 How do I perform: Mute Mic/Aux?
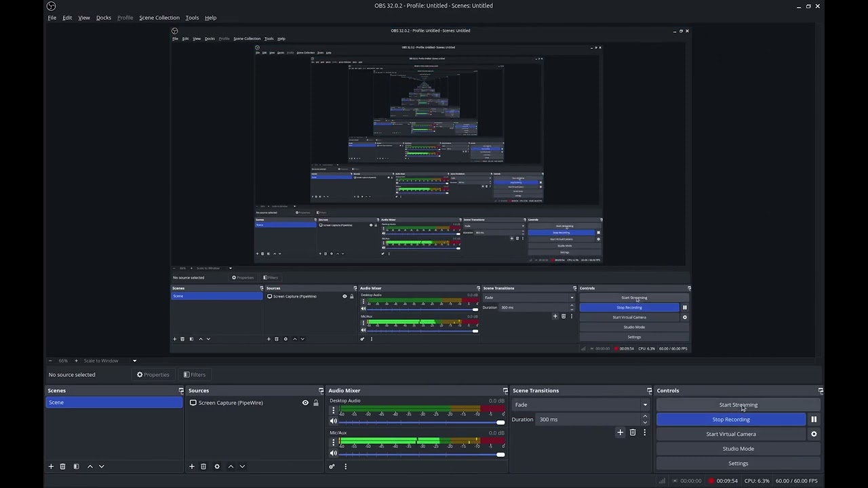tap(333, 453)
